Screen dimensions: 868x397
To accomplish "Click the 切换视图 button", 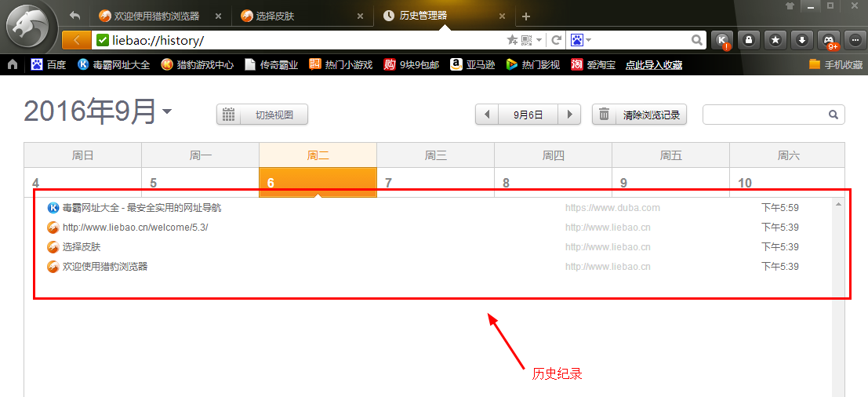I will [x=263, y=115].
